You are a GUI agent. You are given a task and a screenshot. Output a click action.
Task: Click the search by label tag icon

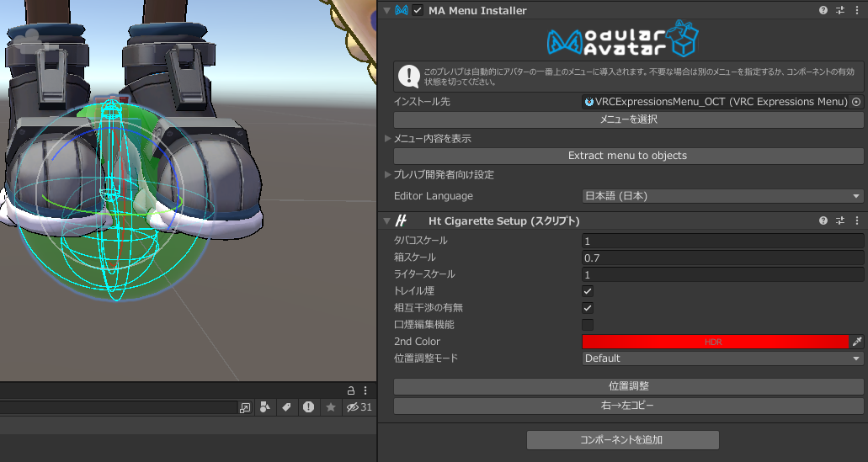tap(286, 407)
